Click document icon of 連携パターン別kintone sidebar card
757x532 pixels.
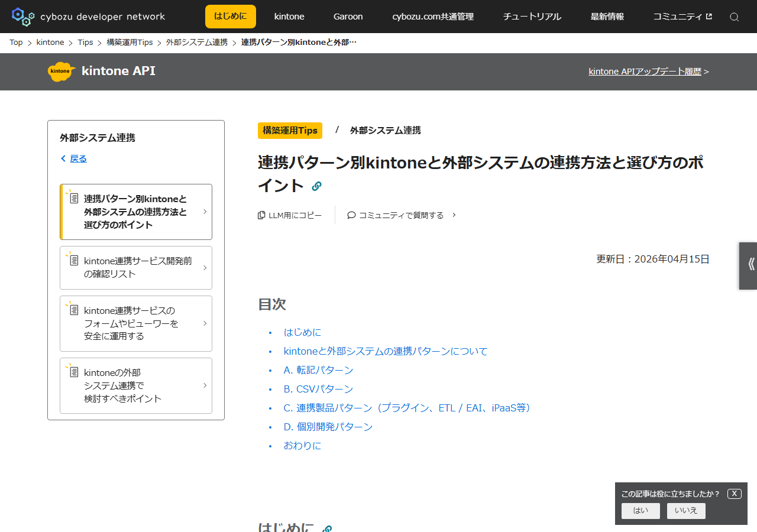click(74, 198)
